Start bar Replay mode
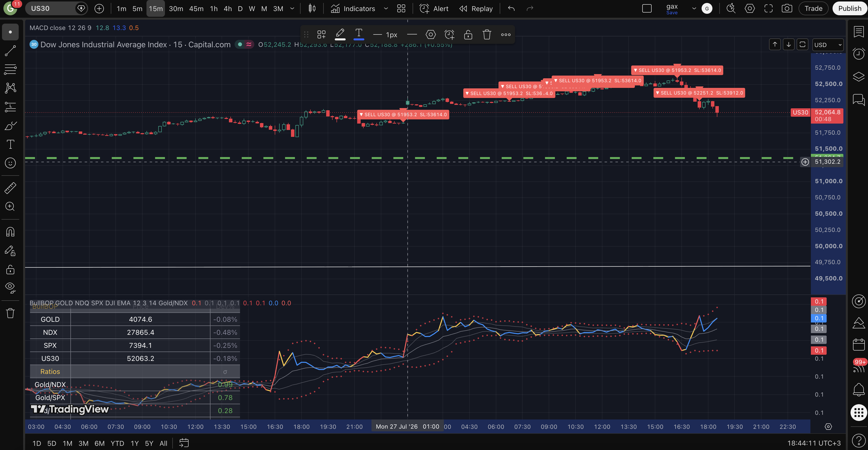The height and width of the screenshot is (450, 868). pos(476,8)
